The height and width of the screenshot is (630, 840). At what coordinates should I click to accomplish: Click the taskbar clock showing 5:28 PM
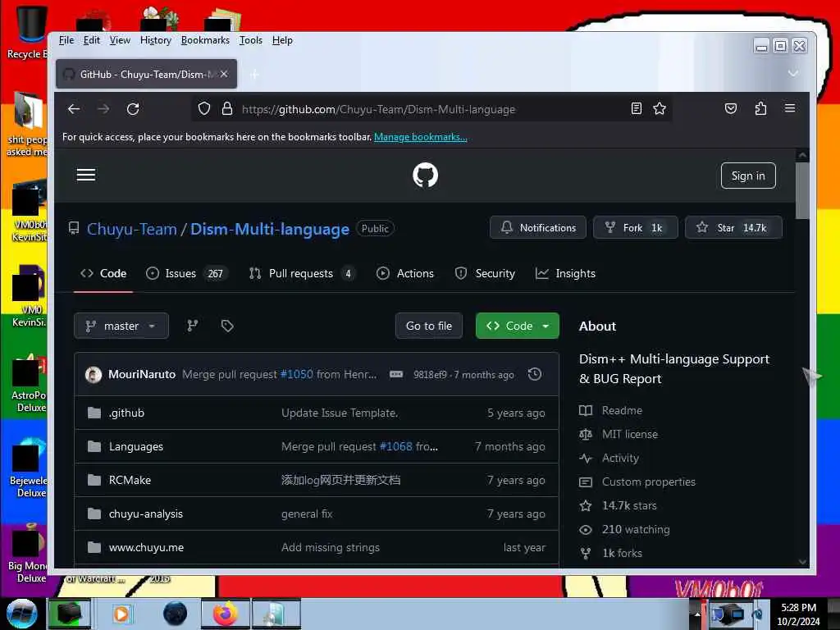pyautogui.click(x=798, y=614)
